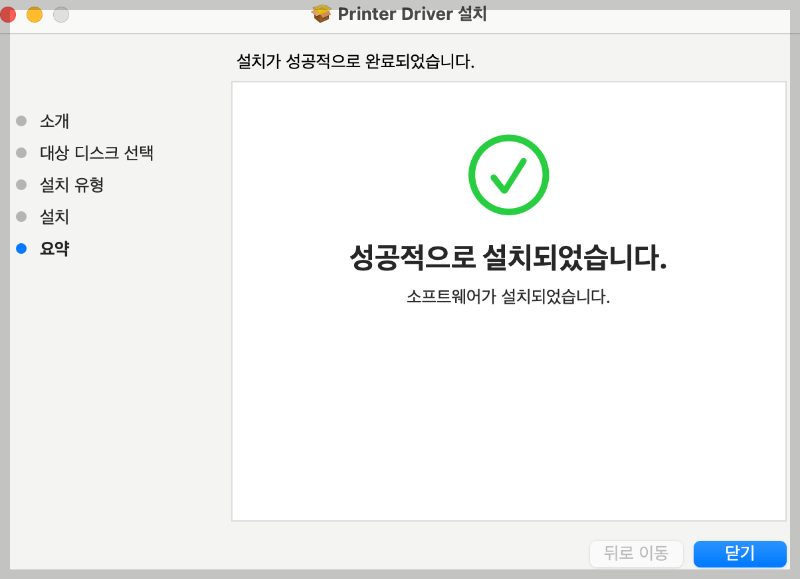The image size is (800, 579).
Task: Click the green success checkmark icon
Action: tap(509, 174)
